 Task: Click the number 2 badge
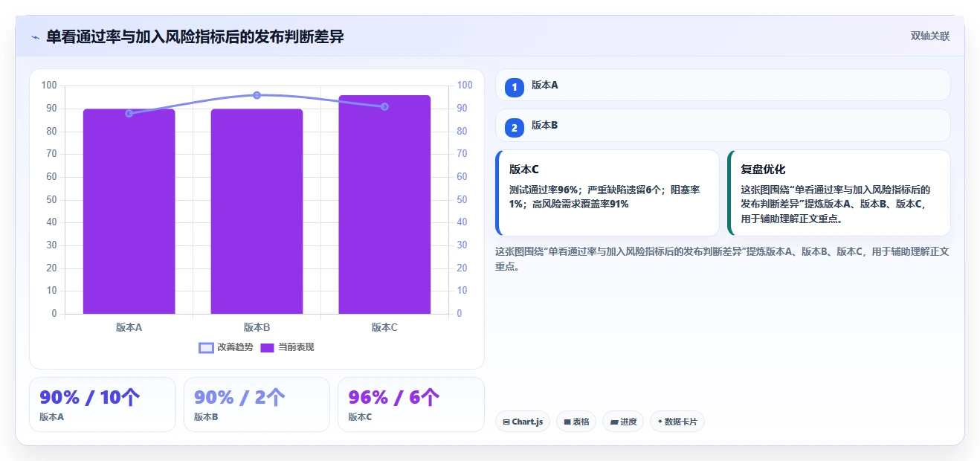tap(514, 127)
